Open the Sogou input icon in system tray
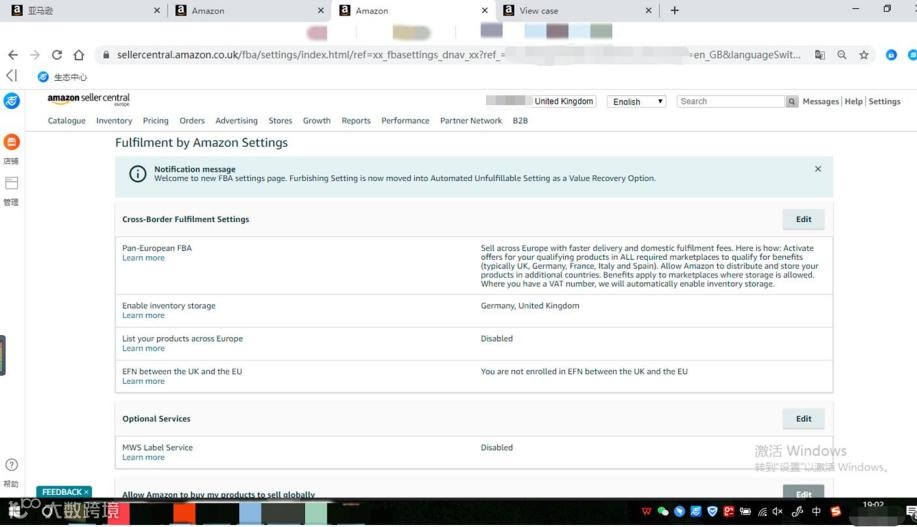The image size is (917, 527). coord(836,511)
